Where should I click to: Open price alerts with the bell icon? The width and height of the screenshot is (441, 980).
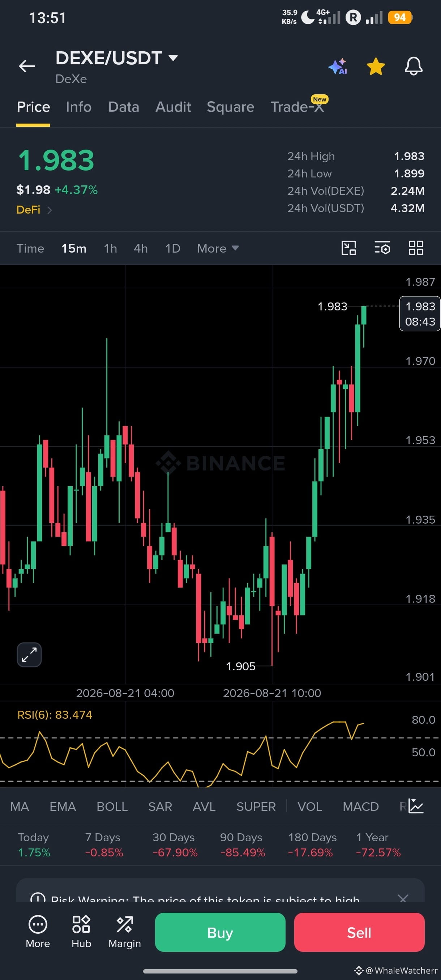point(413,66)
